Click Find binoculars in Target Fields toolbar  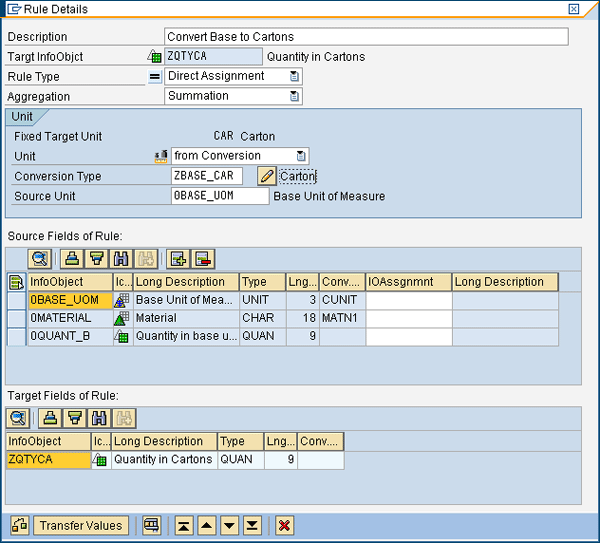99,418
